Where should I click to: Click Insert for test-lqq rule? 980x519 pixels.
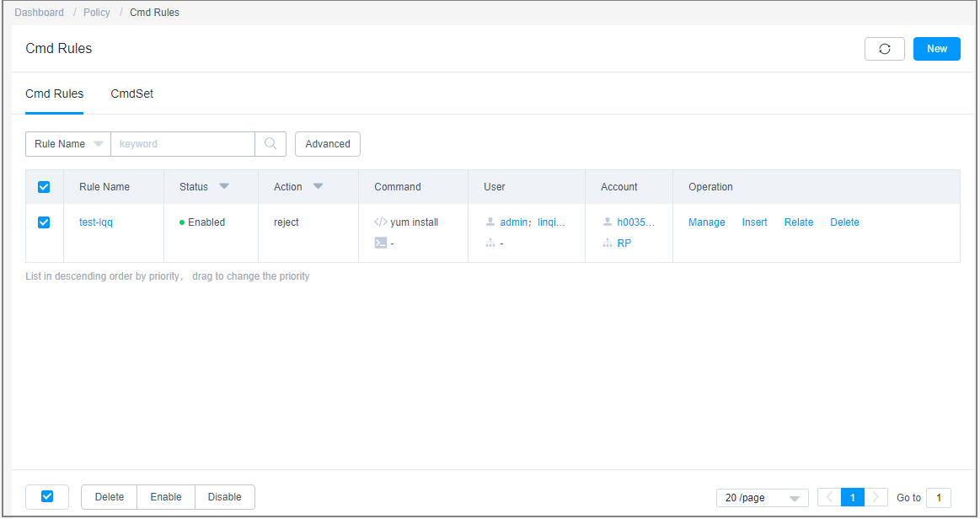pos(754,222)
